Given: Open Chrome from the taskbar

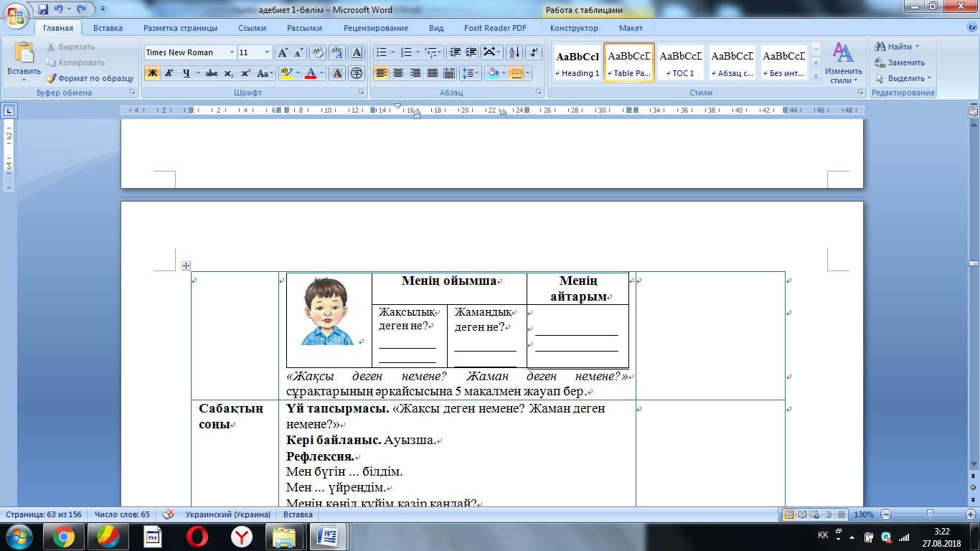Looking at the screenshot, I should [63, 536].
